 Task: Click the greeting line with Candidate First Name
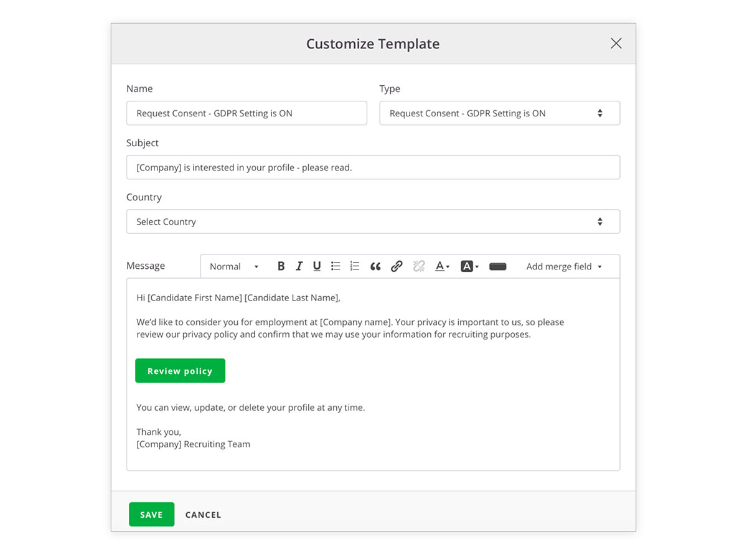238,298
